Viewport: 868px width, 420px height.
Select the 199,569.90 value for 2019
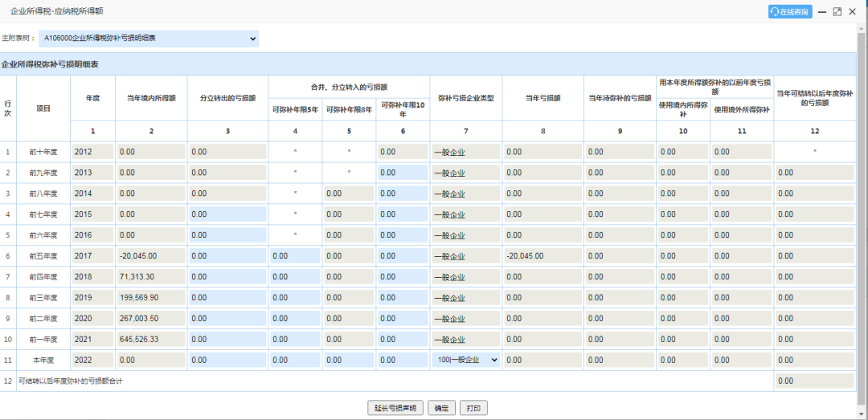click(x=151, y=298)
